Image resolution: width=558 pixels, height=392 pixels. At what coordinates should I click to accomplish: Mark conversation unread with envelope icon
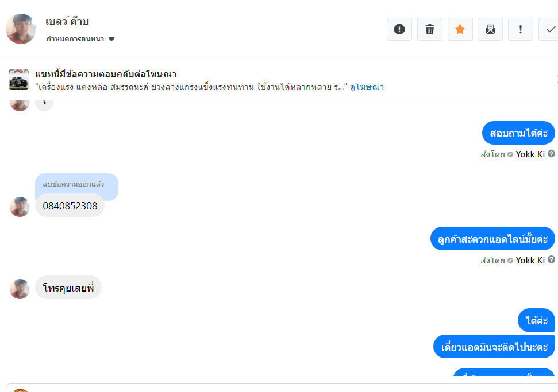click(x=490, y=29)
